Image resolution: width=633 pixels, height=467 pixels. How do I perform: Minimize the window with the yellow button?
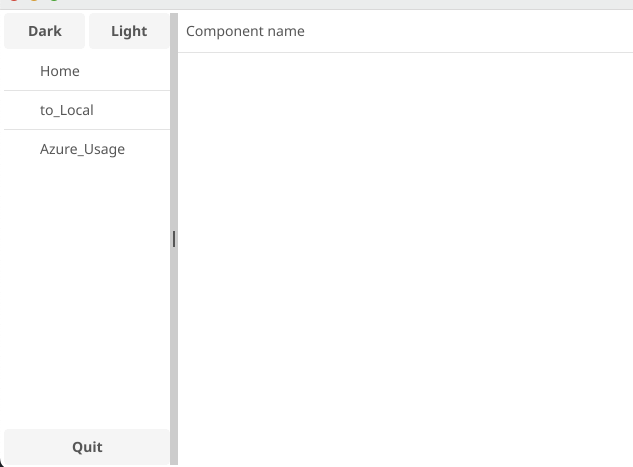(x=34, y=0)
